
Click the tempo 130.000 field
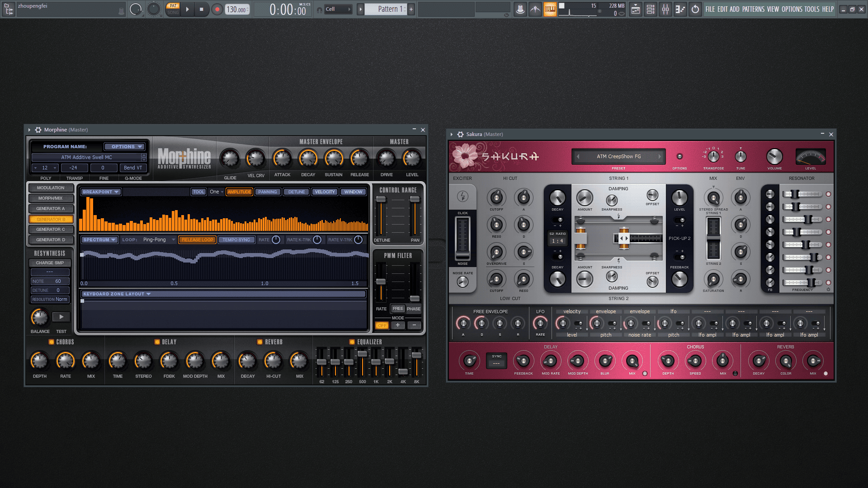tap(237, 9)
